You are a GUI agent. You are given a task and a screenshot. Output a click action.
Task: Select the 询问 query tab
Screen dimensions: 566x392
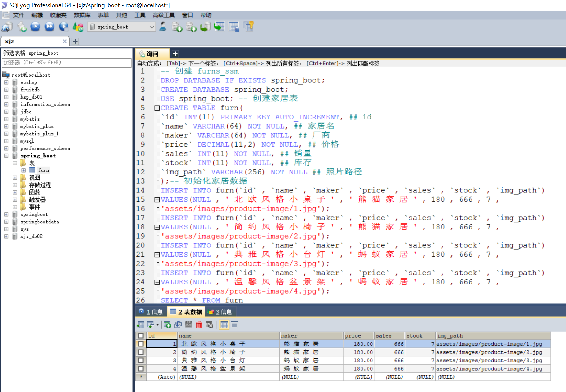click(152, 54)
